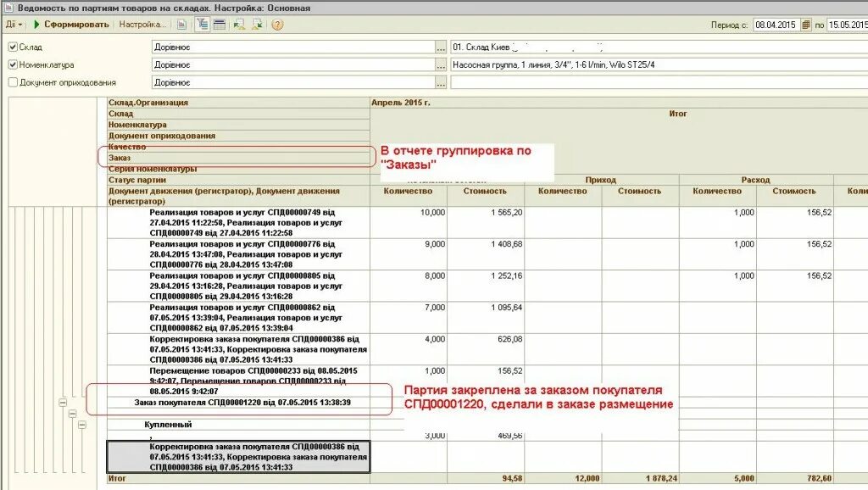This screenshot has height=490, width=868.
Task: Click the restore settings toolbar icon
Action: point(239,25)
